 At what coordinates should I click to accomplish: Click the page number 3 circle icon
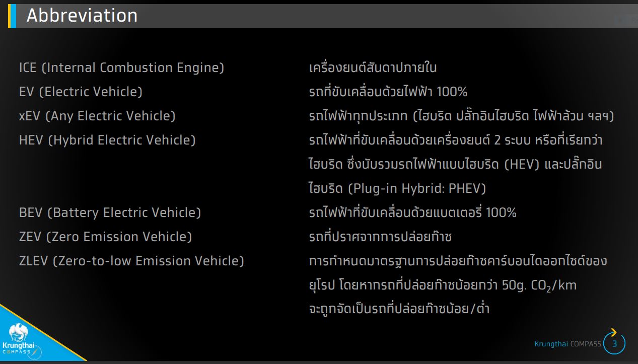(x=614, y=344)
